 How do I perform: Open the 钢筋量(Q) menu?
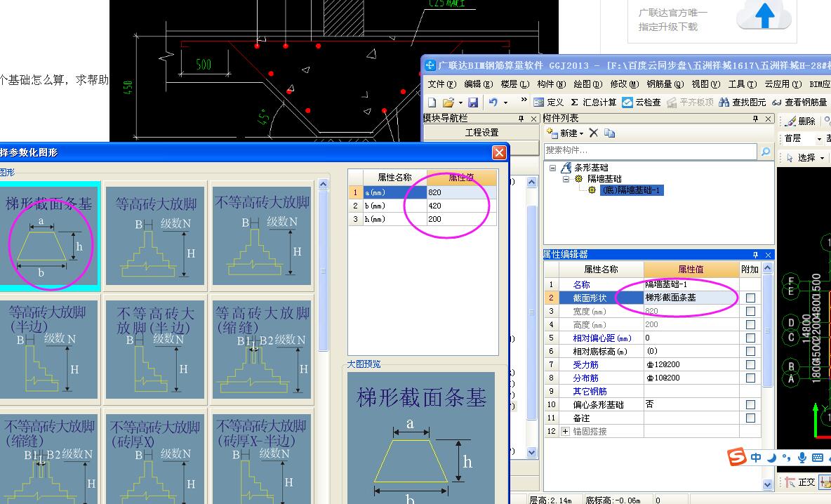[x=665, y=84]
